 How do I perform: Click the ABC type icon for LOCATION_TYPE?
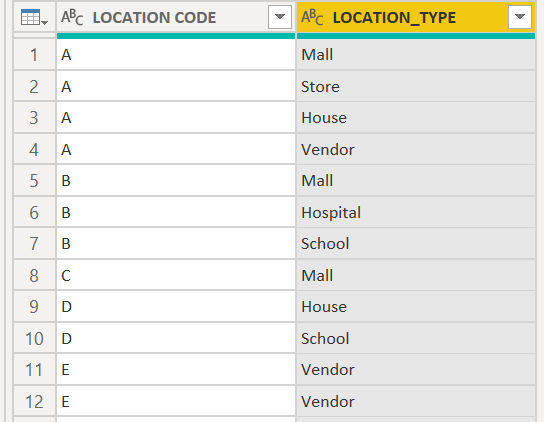tap(312, 17)
